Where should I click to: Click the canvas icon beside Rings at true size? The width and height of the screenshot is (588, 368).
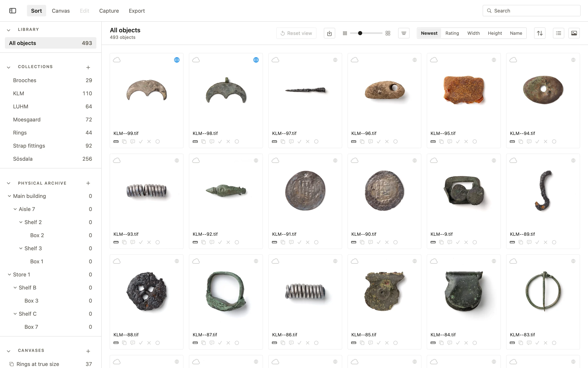tap(11, 364)
